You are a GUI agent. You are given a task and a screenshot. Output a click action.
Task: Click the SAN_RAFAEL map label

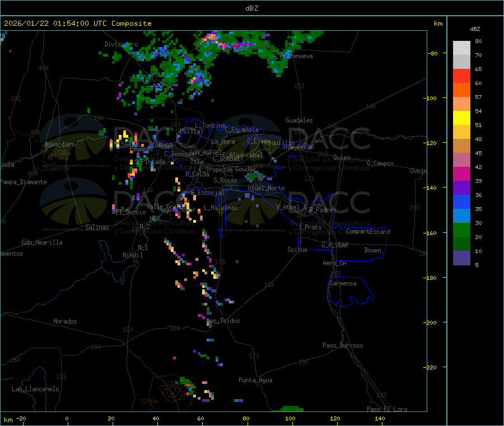point(206,152)
